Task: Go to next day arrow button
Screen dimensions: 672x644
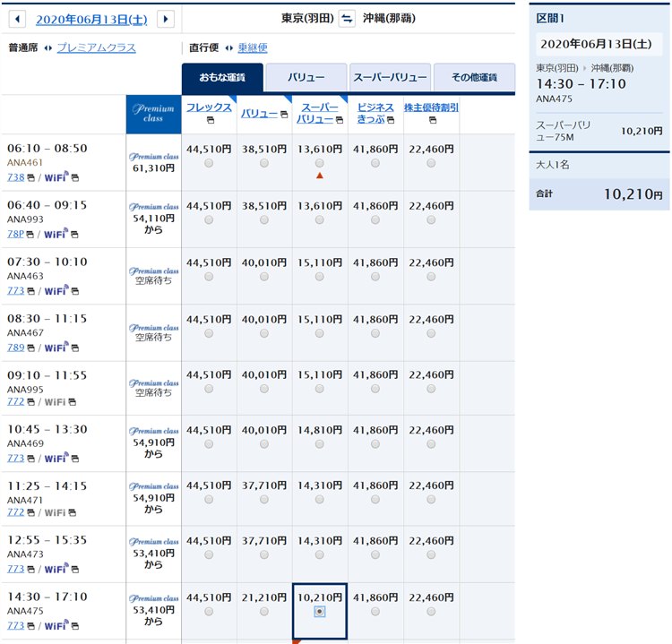Action: pos(165,19)
